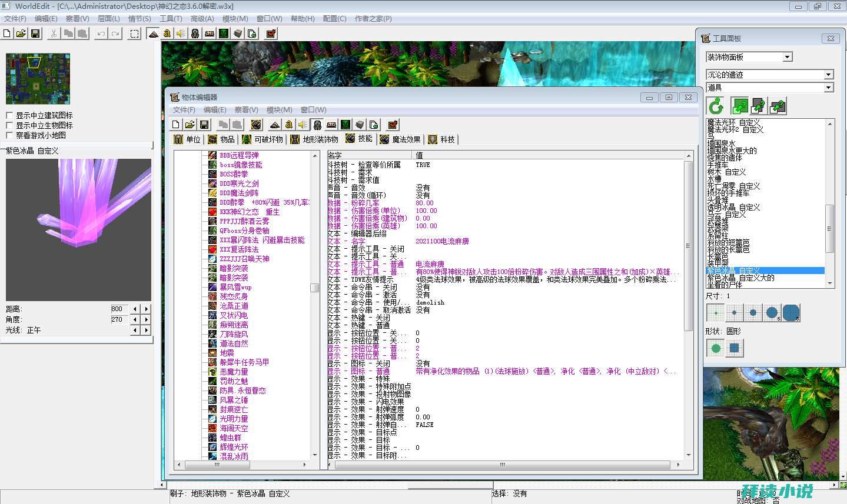Activate the dashed selection-brush tool
Image resolution: width=847 pixels, height=504 pixels.
point(135,34)
